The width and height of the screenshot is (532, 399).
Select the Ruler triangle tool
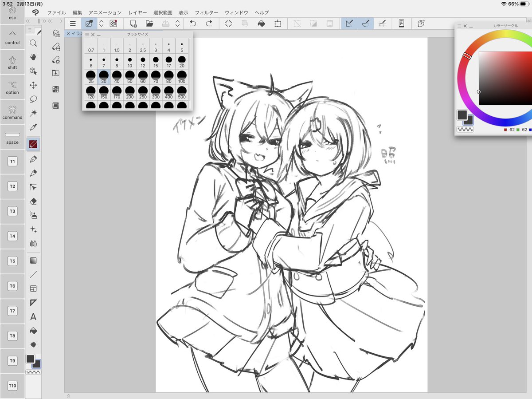pos(33,303)
